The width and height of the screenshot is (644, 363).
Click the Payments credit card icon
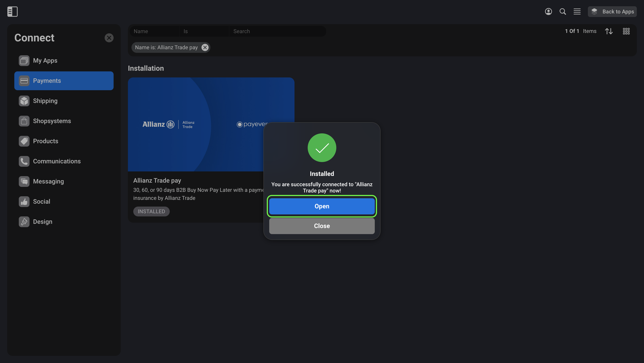coord(24,81)
